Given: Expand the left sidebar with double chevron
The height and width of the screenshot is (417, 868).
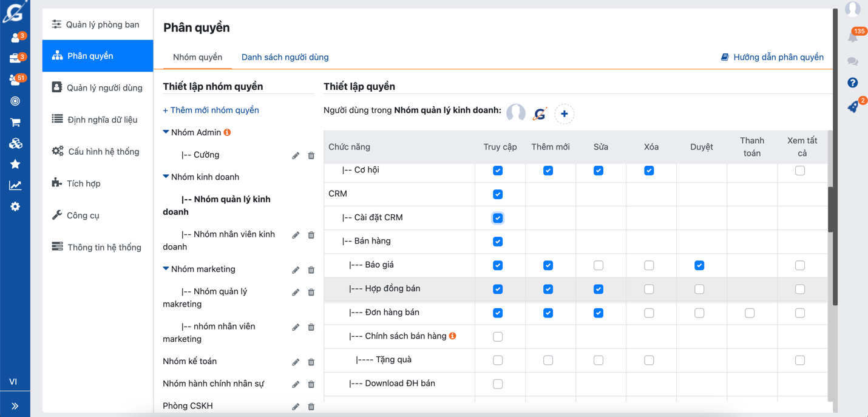Looking at the screenshot, I should pyautogui.click(x=15, y=406).
